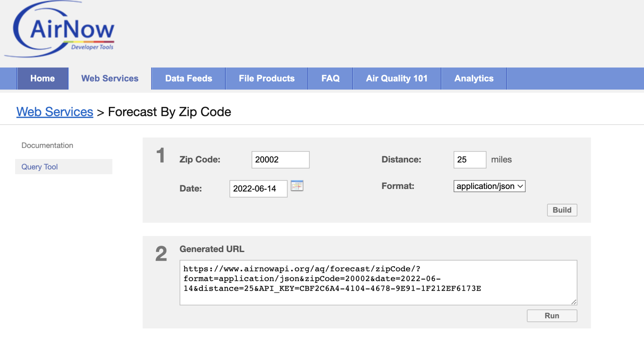644x339 pixels.
Task: Open the File Products tab
Action: tap(266, 79)
